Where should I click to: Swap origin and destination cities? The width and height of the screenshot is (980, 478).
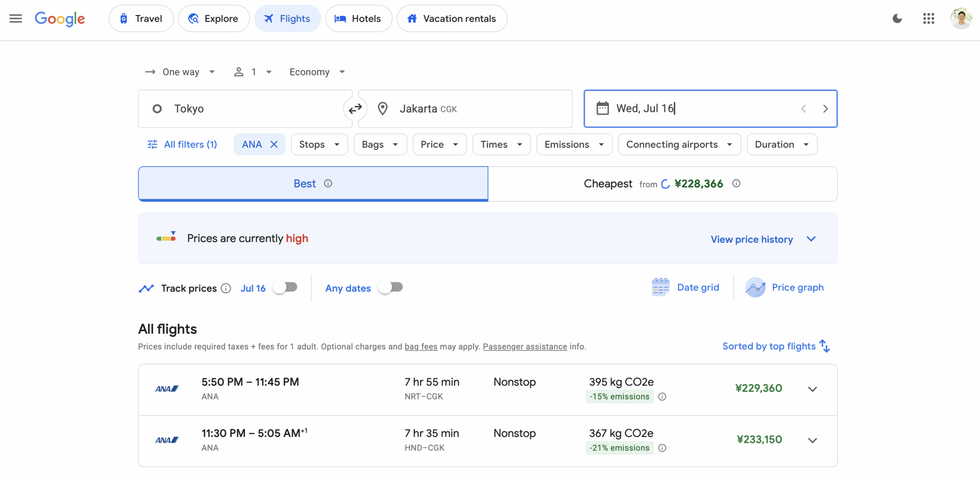pyautogui.click(x=355, y=109)
